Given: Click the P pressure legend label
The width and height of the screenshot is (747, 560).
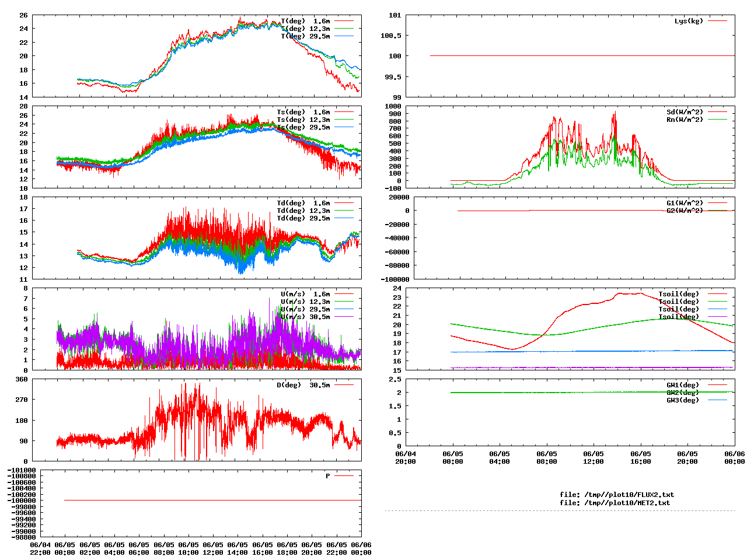Looking at the screenshot, I should [x=328, y=476].
